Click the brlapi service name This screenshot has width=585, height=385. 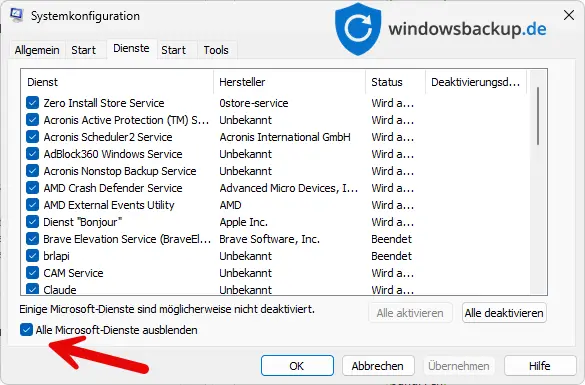click(x=56, y=256)
